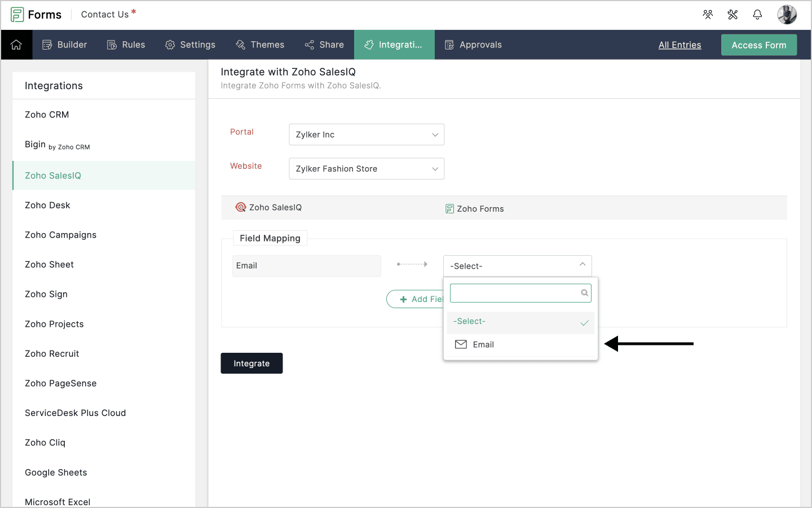
Task: Click the Zoho Forms logo icon
Action: click(17, 15)
